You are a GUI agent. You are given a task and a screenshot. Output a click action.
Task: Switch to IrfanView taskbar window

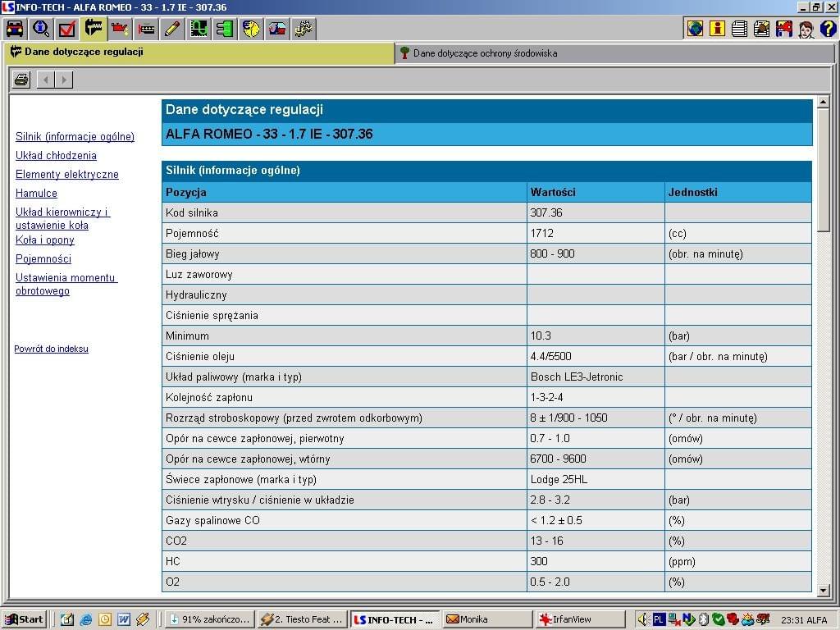580,620
